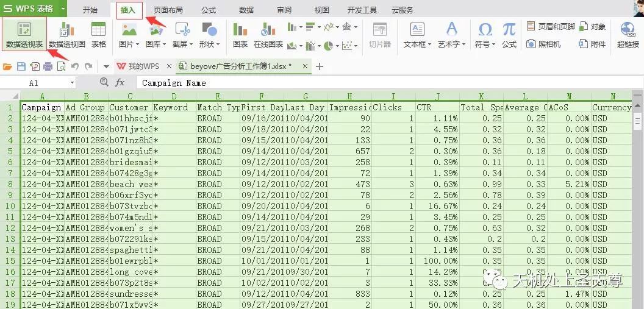Click the cell containing 'beach wea'
Viewport: 644px width, 309px height.
(x=130, y=184)
